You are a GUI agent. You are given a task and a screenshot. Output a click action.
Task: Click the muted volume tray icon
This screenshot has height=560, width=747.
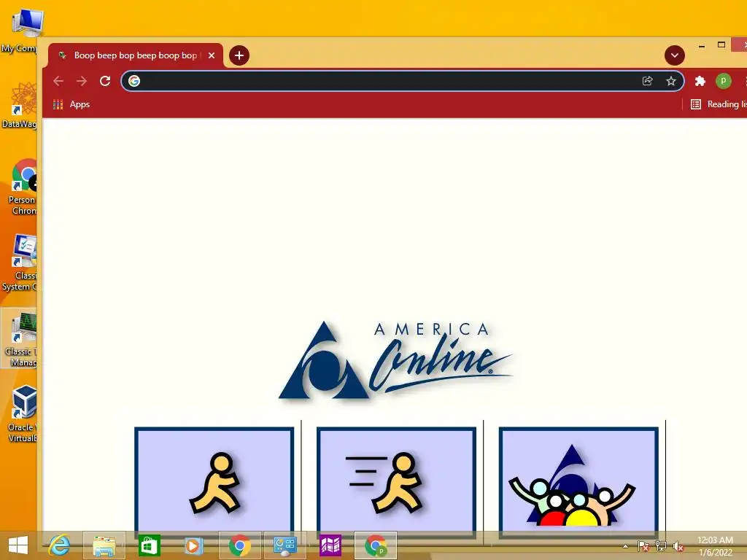[678, 546]
